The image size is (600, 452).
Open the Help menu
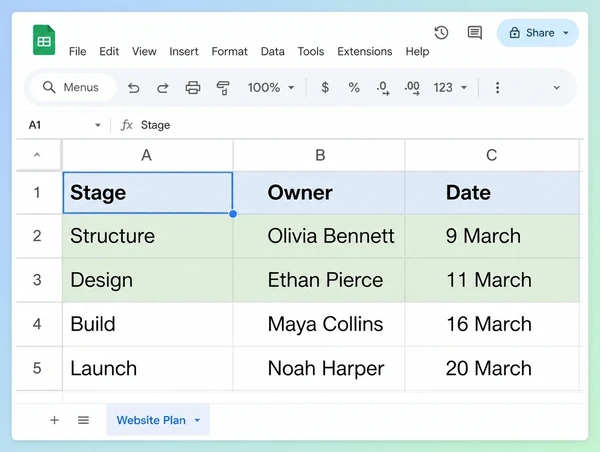417,51
